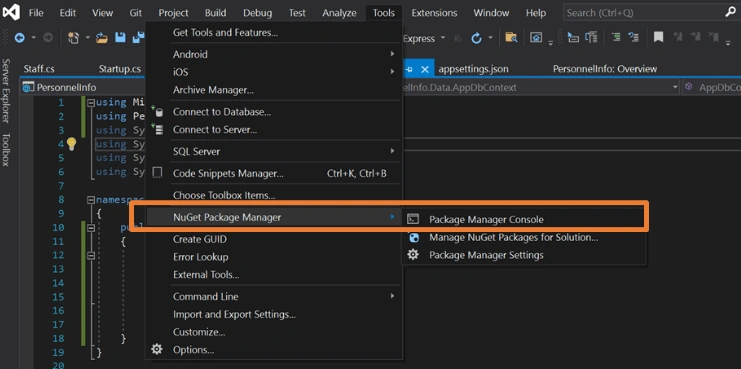The width and height of the screenshot is (741, 369).
Task: Open the Build menu
Action: tap(216, 13)
